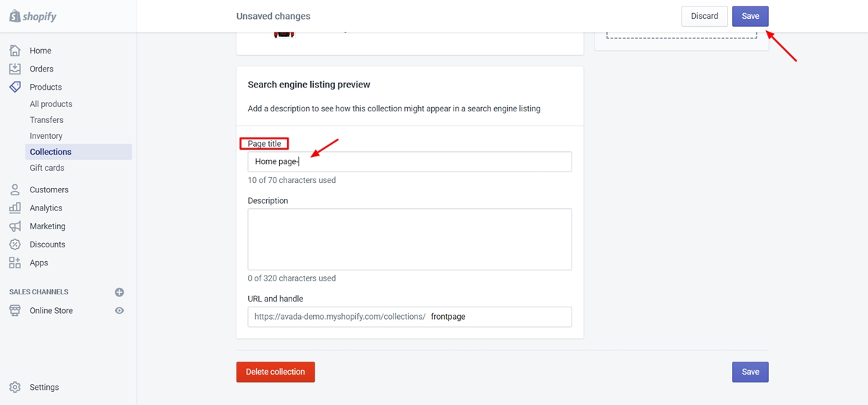Click the Add a description hint text
Image resolution: width=868 pixels, height=405 pixels.
394,108
